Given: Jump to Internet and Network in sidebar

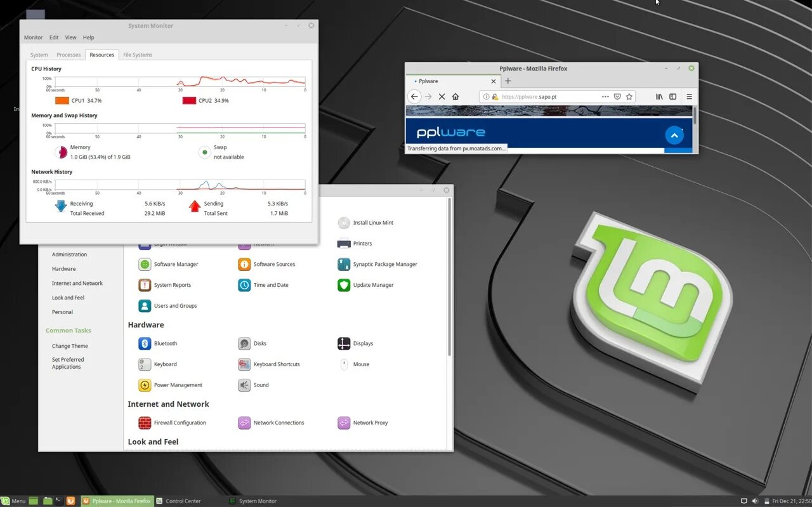Looking at the screenshot, I should [77, 284].
